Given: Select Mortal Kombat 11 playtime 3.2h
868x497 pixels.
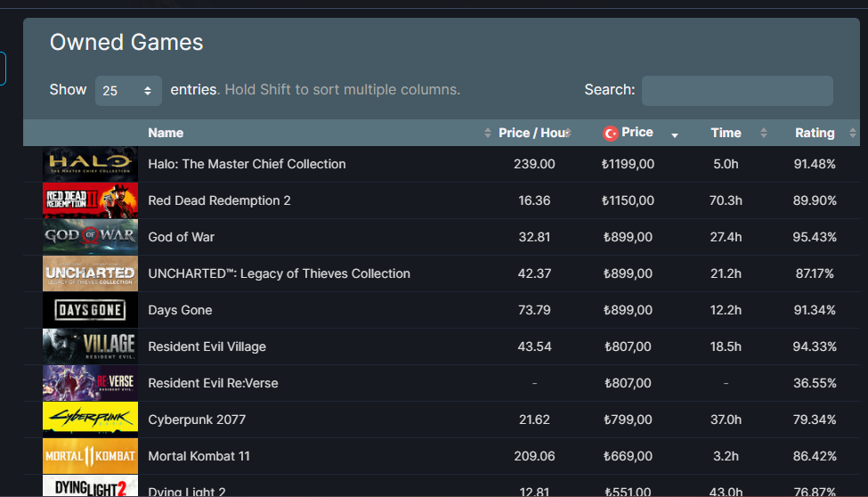Looking at the screenshot, I should coord(726,457).
